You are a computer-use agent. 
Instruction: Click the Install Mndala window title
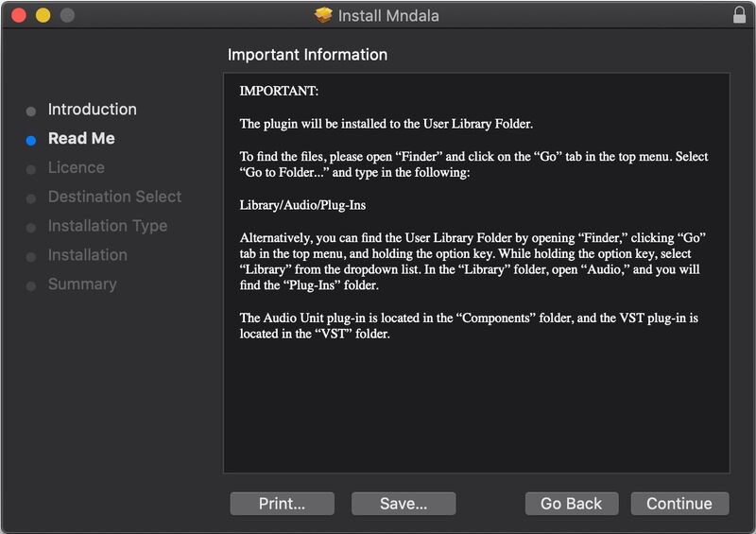[389, 15]
